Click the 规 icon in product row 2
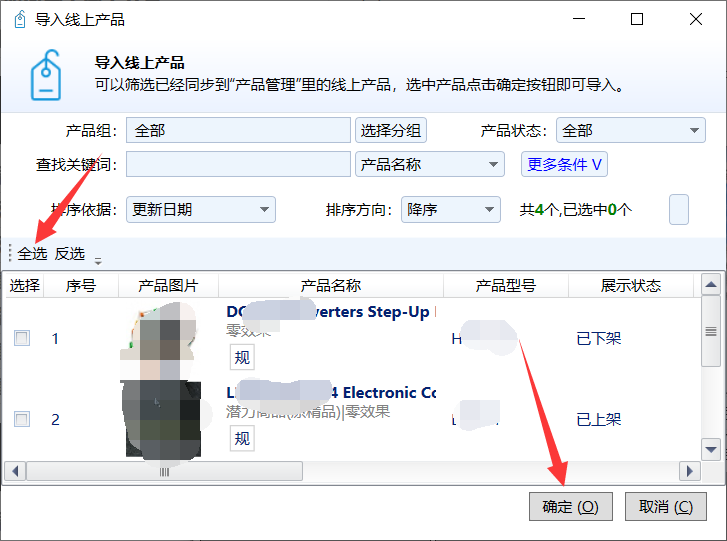 click(242, 438)
